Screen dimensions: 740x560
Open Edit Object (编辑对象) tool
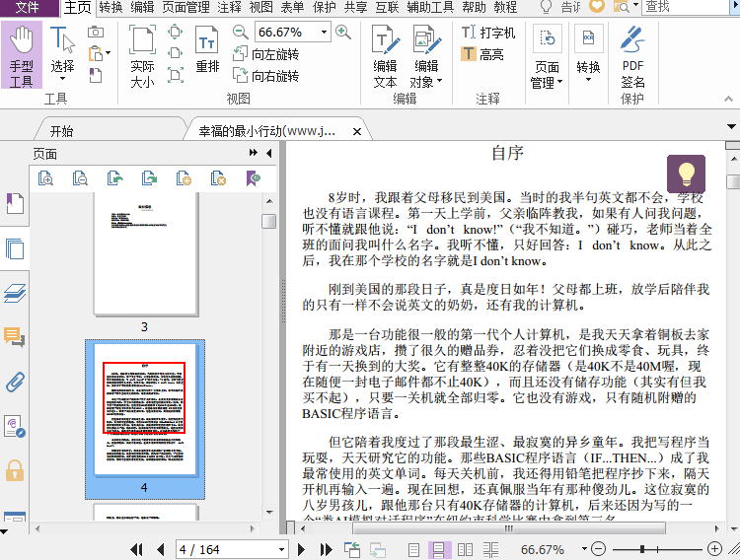[x=426, y=56]
